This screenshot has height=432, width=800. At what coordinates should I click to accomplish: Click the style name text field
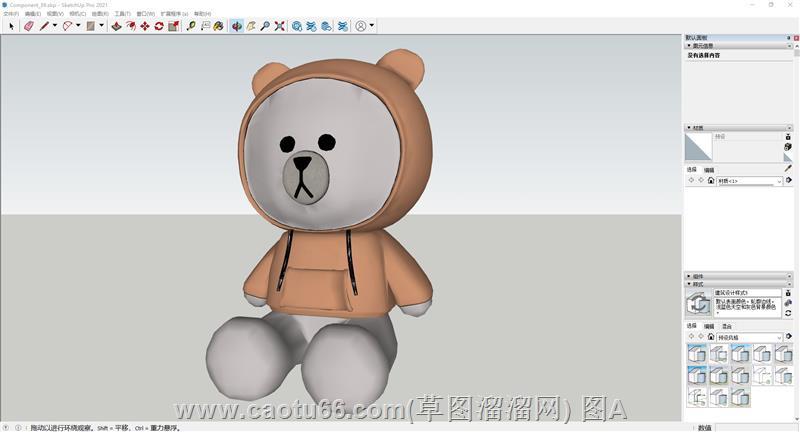(747, 293)
